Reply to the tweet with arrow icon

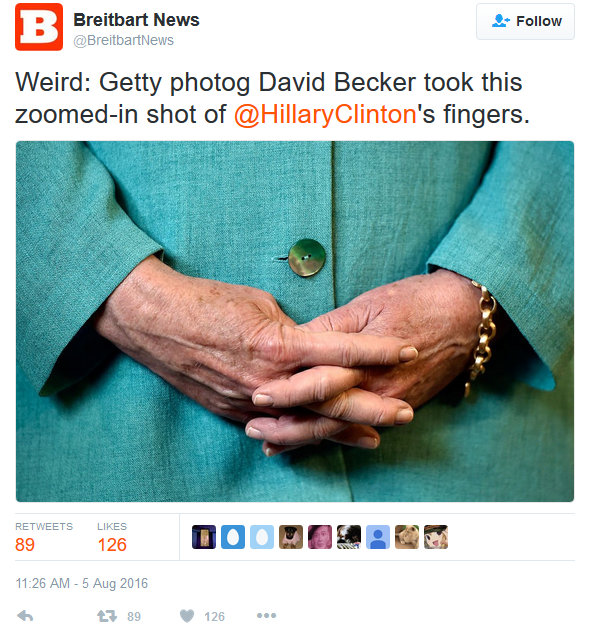coord(25,616)
